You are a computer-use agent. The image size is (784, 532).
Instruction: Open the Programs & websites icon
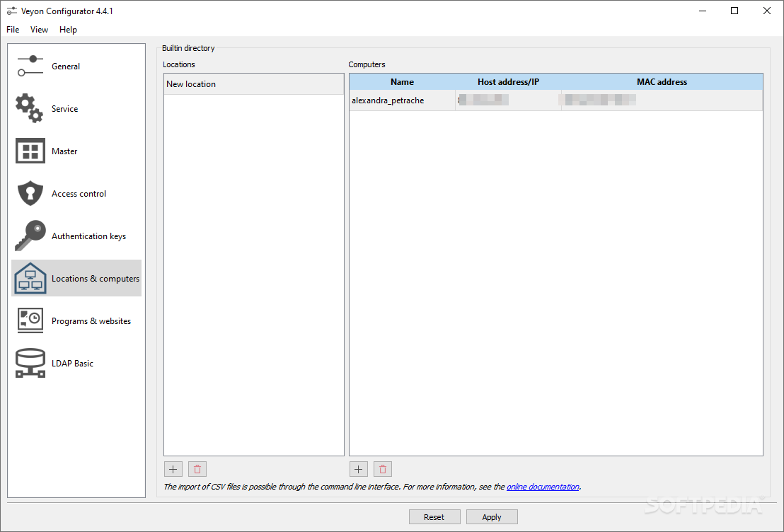(30, 320)
